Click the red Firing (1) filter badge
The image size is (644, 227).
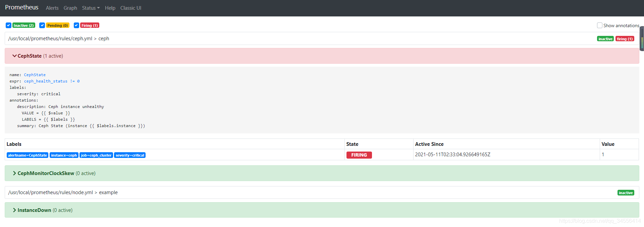pos(90,25)
